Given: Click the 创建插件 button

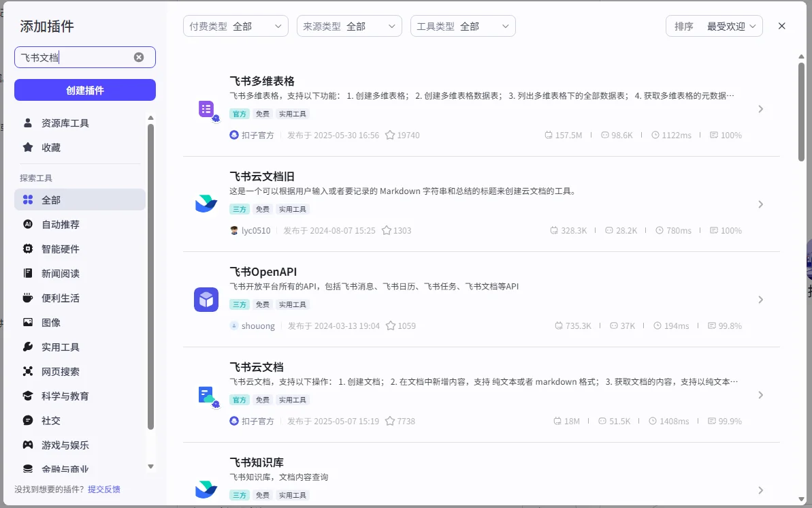Looking at the screenshot, I should 85,90.
